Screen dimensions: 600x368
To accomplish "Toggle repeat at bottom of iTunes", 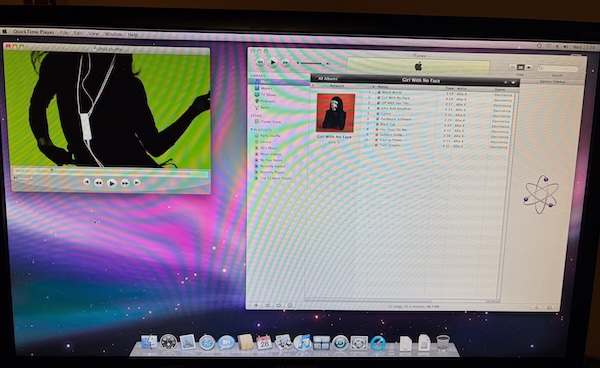I will click(279, 305).
